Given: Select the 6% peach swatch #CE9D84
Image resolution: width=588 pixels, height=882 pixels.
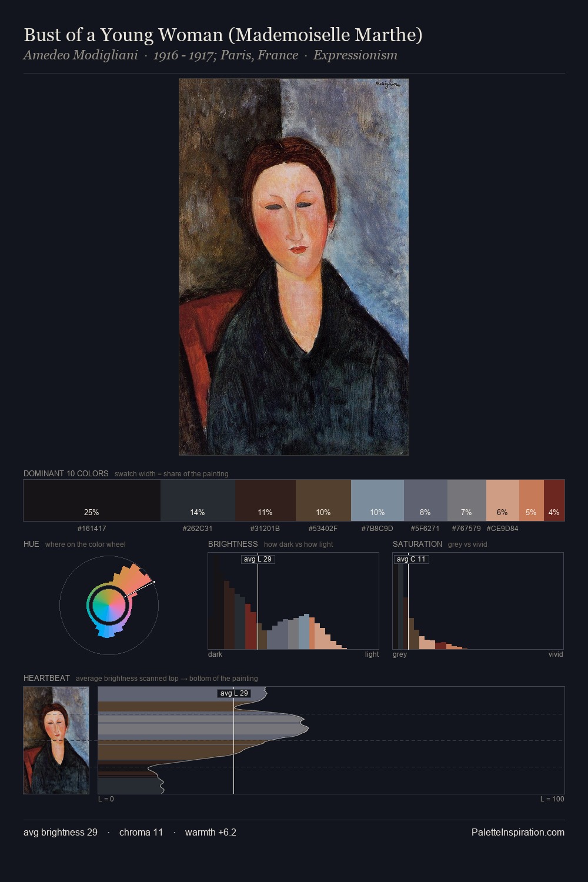Looking at the screenshot, I should click(x=503, y=500).
